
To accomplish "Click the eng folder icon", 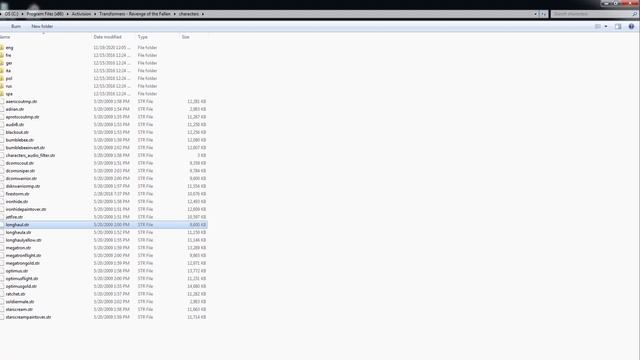I will click(2, 48).
